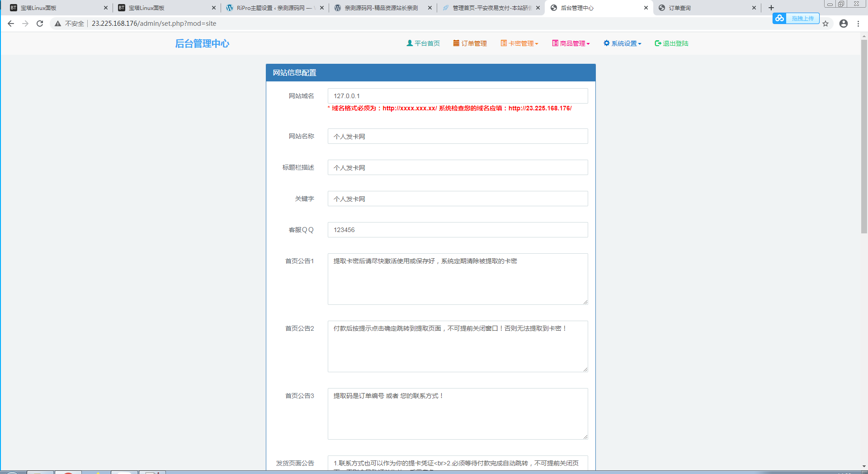Click the scrollbar up arrow
This screenshot has height=474, width=868.
pyautogui.click(x=864, y=36)
